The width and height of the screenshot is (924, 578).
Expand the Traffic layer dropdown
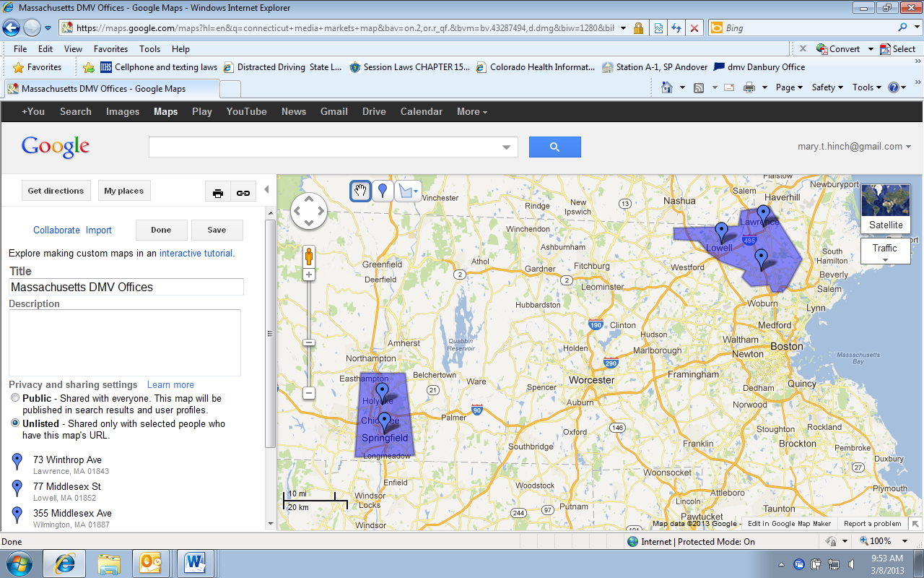(886, 251)
